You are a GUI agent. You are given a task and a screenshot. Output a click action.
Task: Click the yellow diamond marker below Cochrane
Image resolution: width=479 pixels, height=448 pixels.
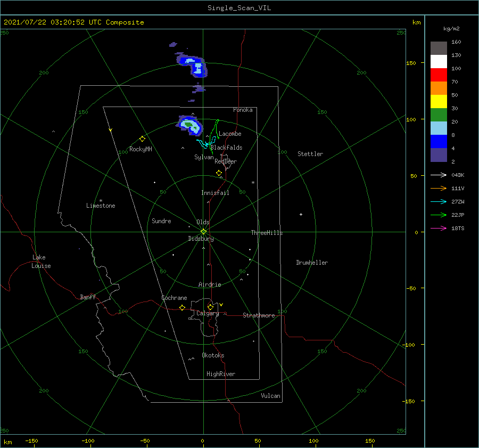pyautogui.click(x=182, y=307)
